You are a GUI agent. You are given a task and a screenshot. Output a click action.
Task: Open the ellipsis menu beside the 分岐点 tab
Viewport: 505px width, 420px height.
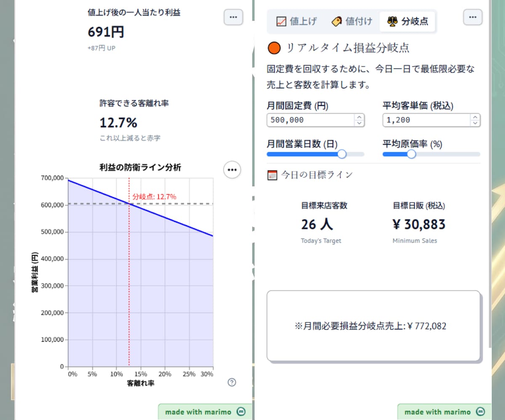[473, 17]
